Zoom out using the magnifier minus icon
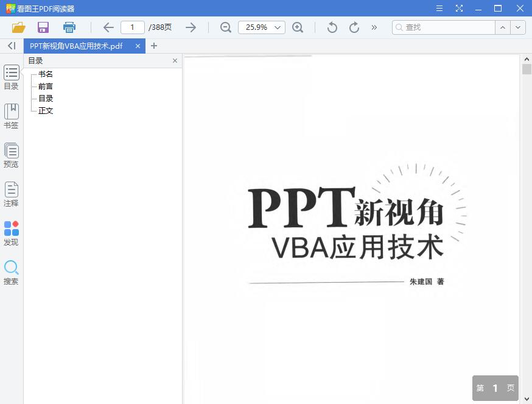 225,27
